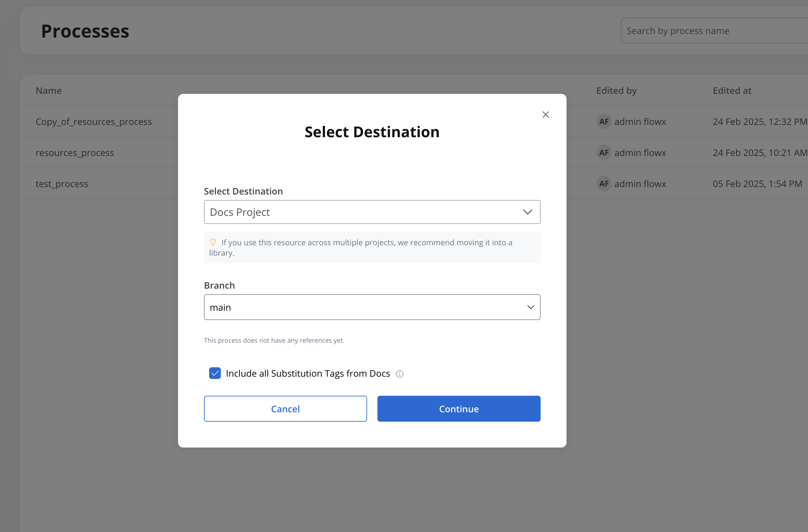Image resolution: width=808 pixels, height=532 pixels.
Task: Click the 05 Feb 2025, 1:54 PM timestamp
Action: (757, 183)
